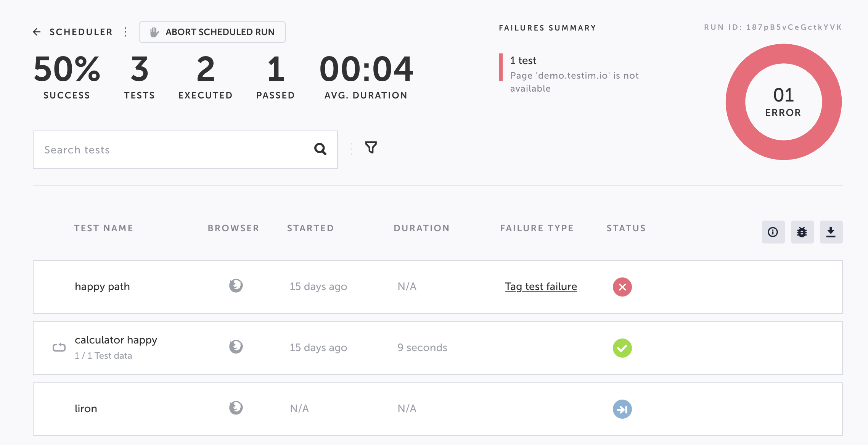This screenshot has height=445, width=868.
Task: Select the liron test name
Action: pyautogui.click(x=86, y=409)
